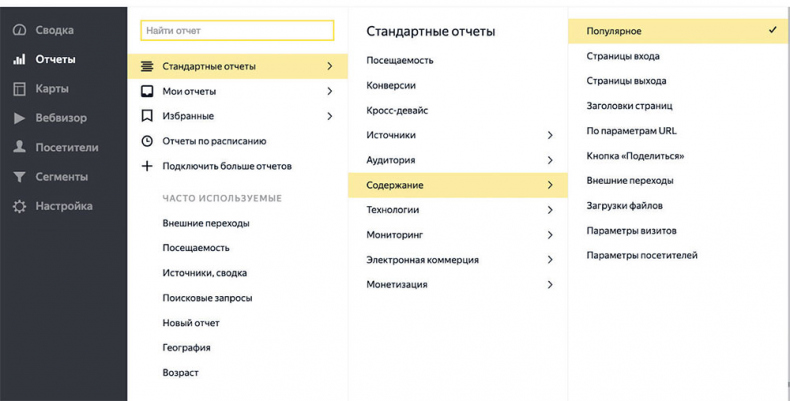Click the Вебвизор play icon
Viewport: 790px width, 401px height.
19,118
